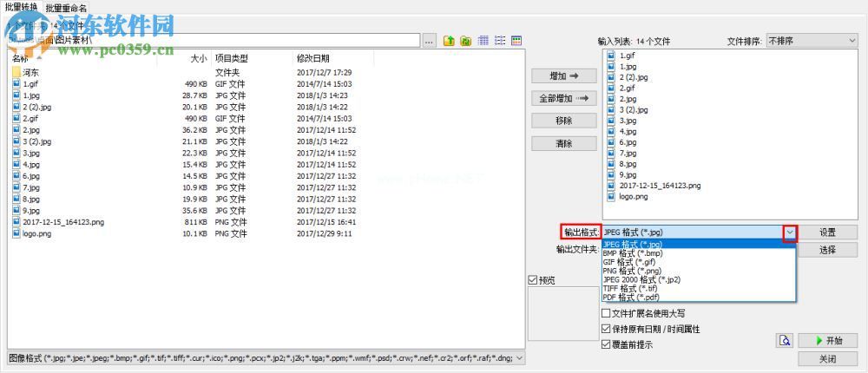Image resolution: width=868 pixels, height=373 pixels.
Task: Select 2.jpg file name in file browser
Action: 31,130
